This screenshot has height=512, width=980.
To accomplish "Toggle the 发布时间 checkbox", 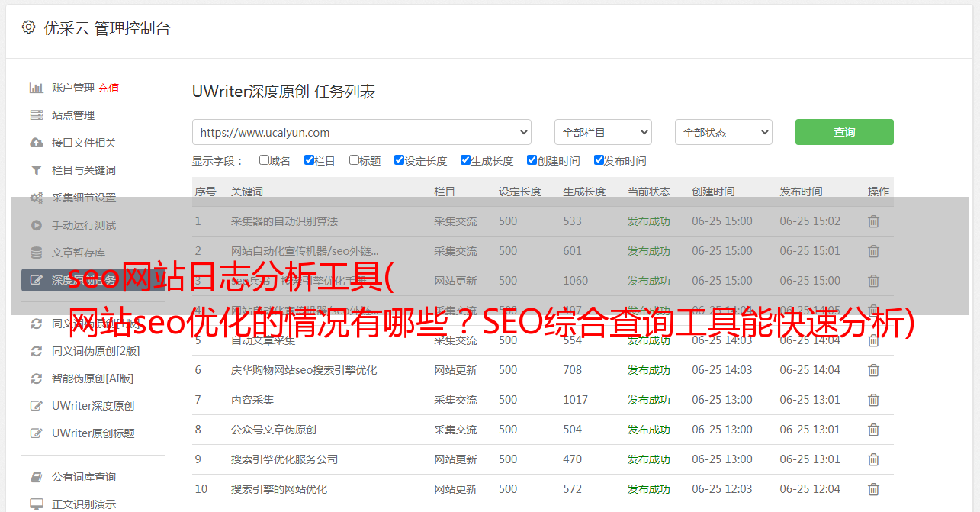I will pyautogui.click(x=599, y=160).
